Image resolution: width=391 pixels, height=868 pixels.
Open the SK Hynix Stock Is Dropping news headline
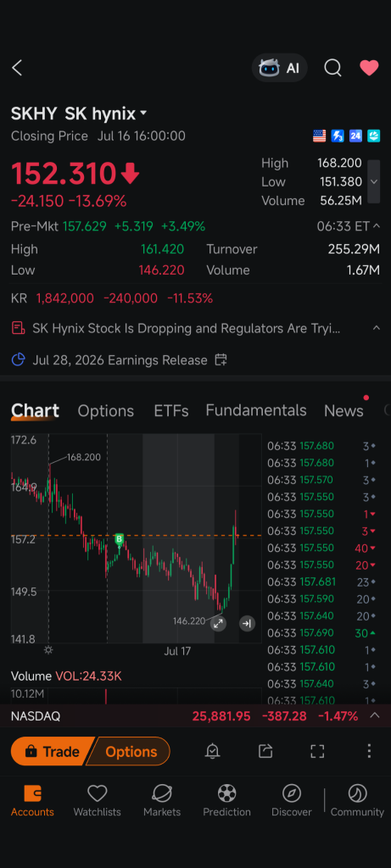pyautogui.click(x=186, y=328)
